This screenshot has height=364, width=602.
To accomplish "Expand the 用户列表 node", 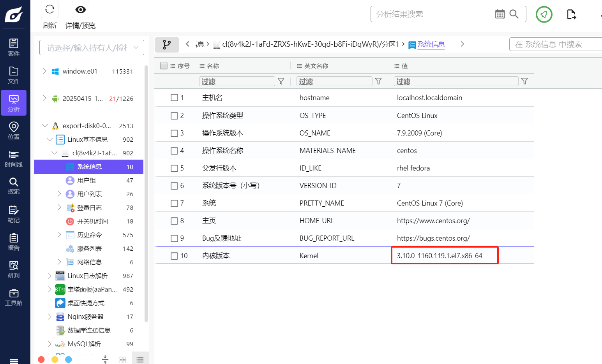I will click(x=59, y=194).
